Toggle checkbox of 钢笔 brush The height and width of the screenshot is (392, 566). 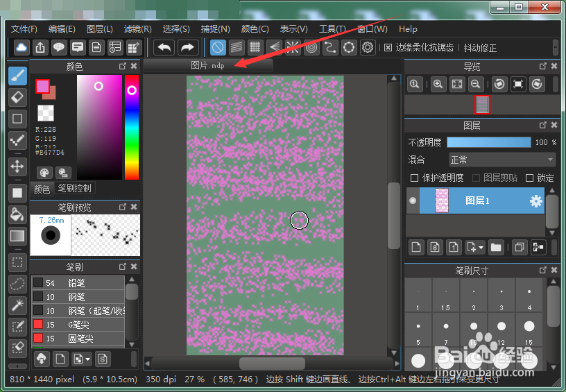click(x=38, y=297)
